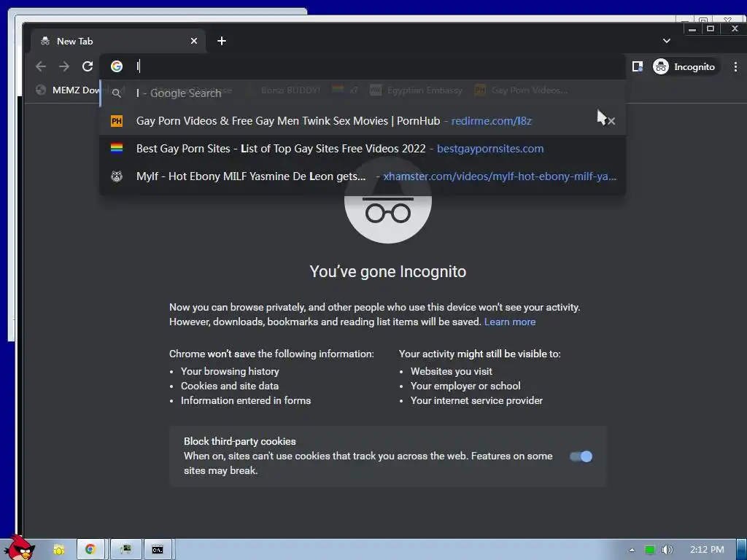Screen dimensions: 747x560
Task: Click 'Your employer or school' item
Action: (x=465, y=386)
